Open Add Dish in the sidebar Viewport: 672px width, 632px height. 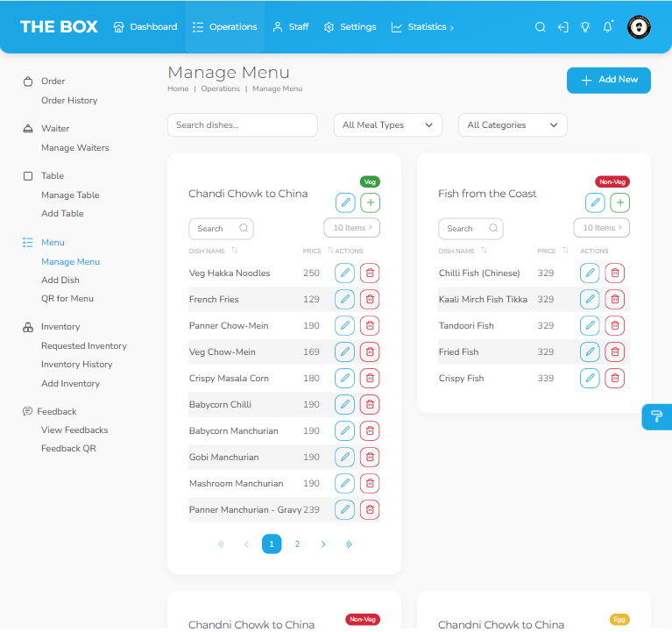[x=60, y=280]
